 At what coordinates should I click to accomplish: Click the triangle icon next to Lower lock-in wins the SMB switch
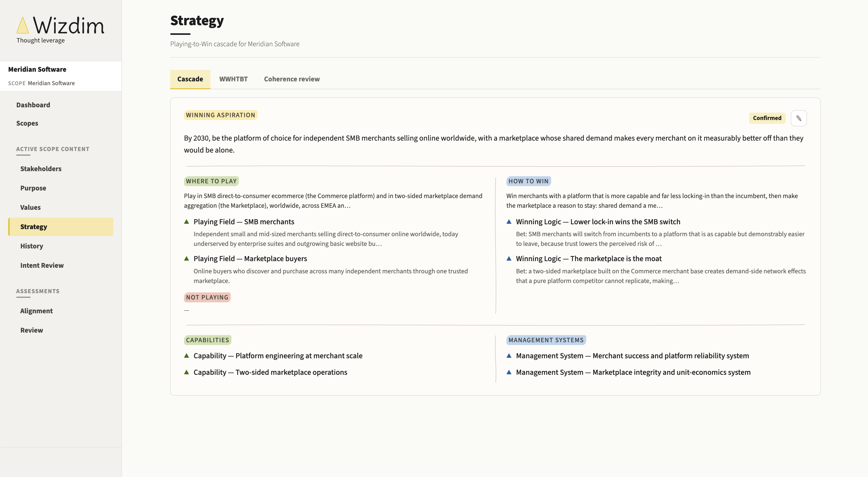coord(509,221)
